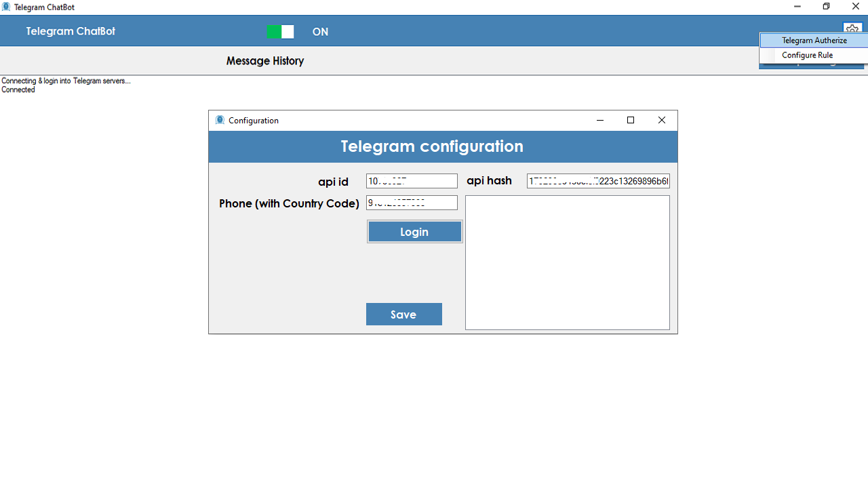Image resolution: width=868 pixels, height=488 pixels.
Task: Click the Configuration dialog's title icon
Action: (220, 120)
